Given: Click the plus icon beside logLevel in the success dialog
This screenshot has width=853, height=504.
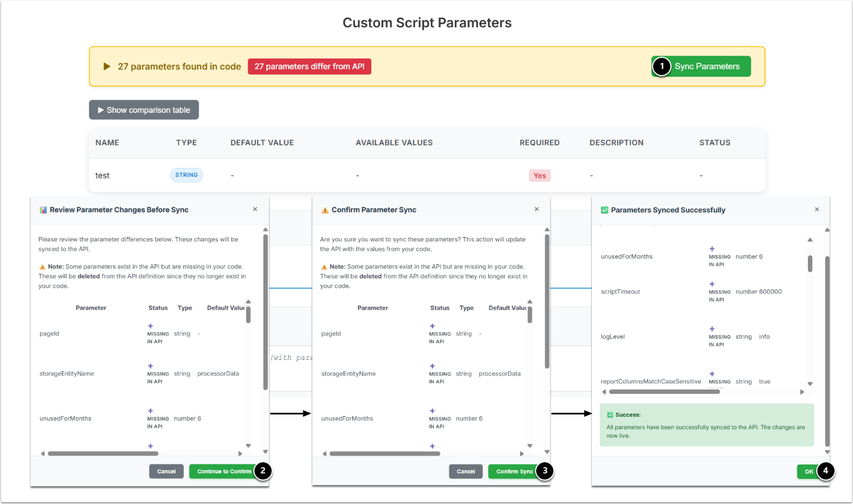Looking at the screenshot, I should click(712, 329).
